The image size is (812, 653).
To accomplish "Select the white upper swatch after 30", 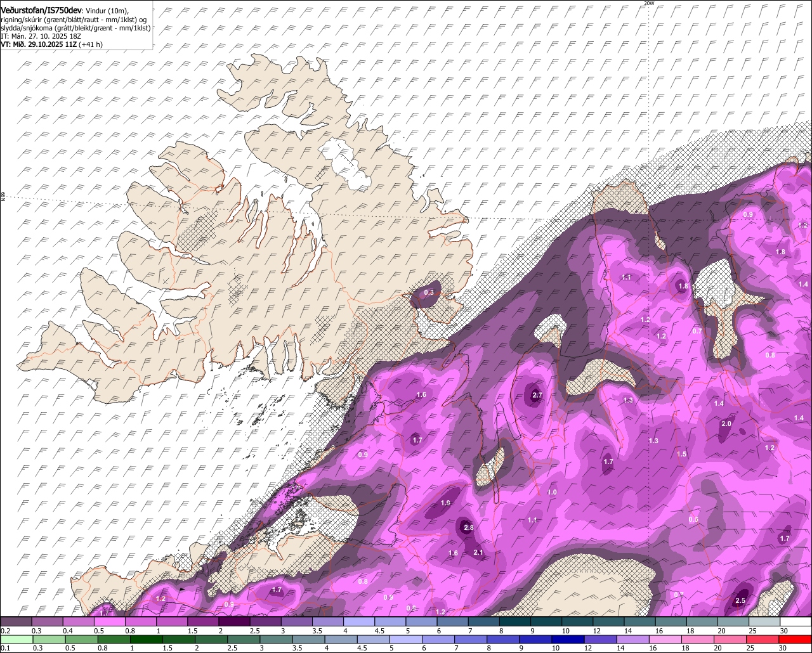I will tap(796, 621).
